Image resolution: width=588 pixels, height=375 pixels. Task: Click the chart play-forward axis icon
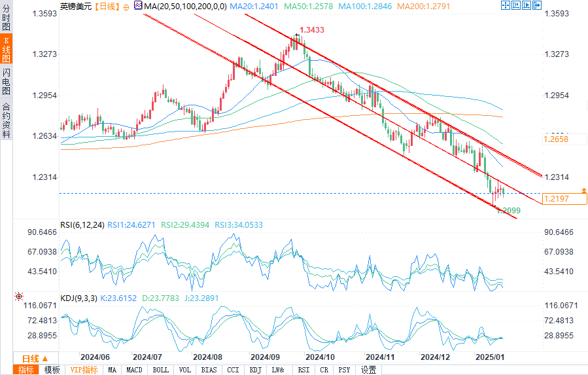tap(527, 5)
